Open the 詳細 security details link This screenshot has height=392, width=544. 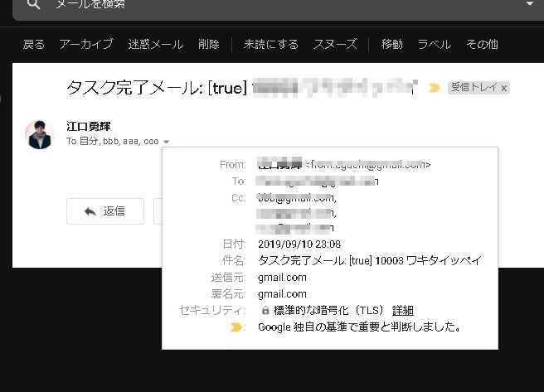point(403,310)
